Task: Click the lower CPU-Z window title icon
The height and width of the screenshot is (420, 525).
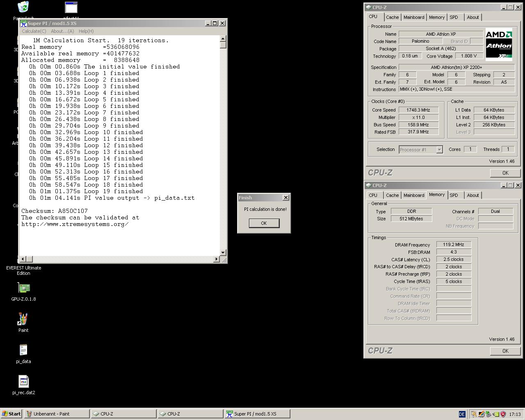Action: (368, 185)
